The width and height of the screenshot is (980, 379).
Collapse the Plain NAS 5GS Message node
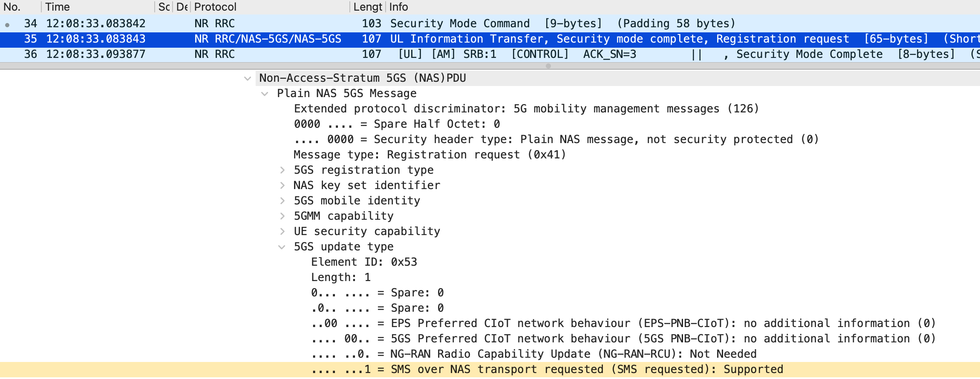pyautogui.click(x=265, y=94)
